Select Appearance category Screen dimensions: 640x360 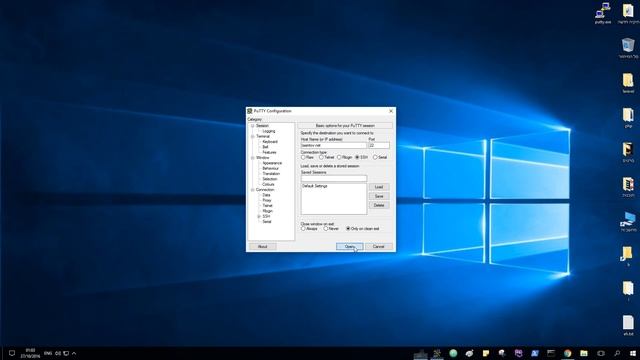(272, 163)
